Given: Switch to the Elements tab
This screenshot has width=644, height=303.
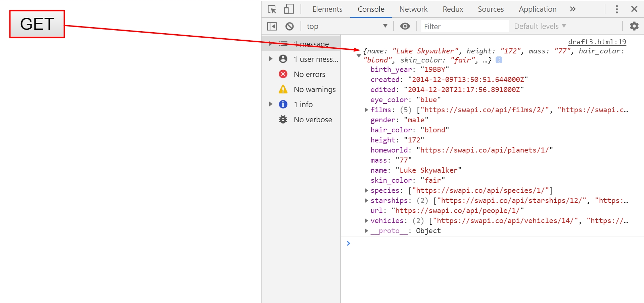Looking at the screenshot, I should tap(327, 9).
